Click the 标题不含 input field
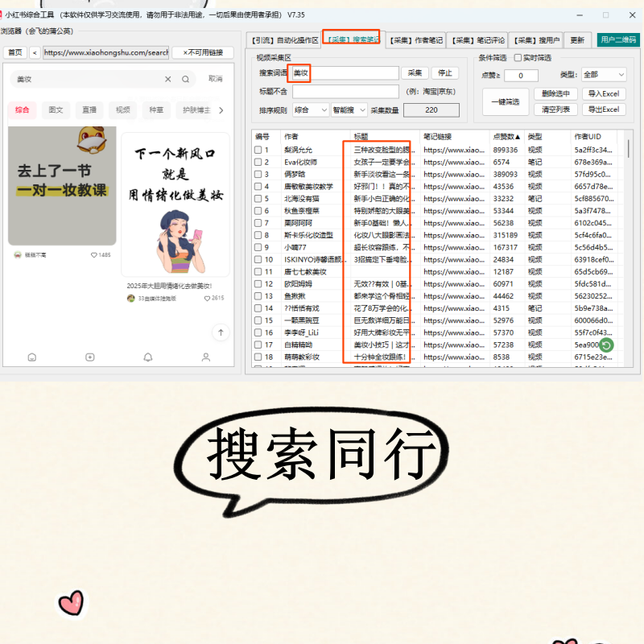The height and width of the screenshot is (644, 644). 346,91
